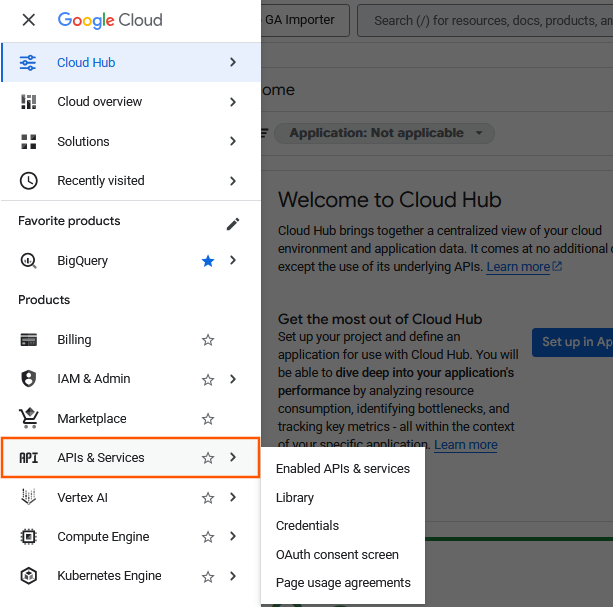613x607 pixels.
Task: Close the navigation menu with X icon
Action: pyautogui.click(x=29, y=20)
